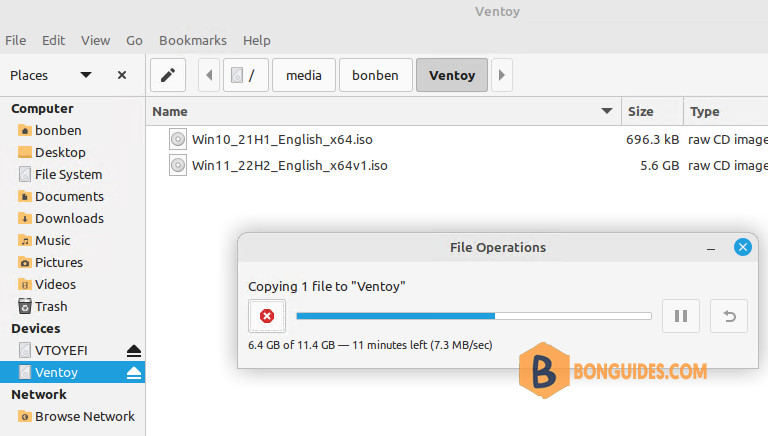Image resolution: width=768 pixels, height=436 pixels.
Task: Click the Documents folder icon
Action: (x=24, y=196)
